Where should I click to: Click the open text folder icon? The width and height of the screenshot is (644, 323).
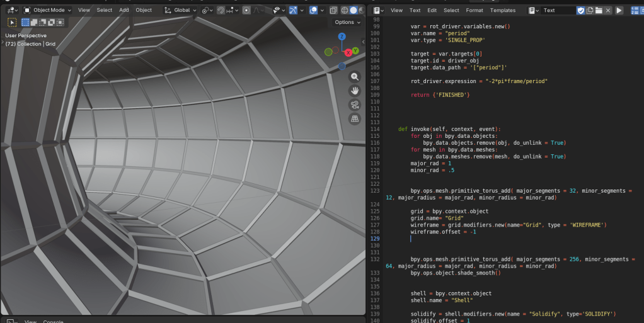click(599, 11)
